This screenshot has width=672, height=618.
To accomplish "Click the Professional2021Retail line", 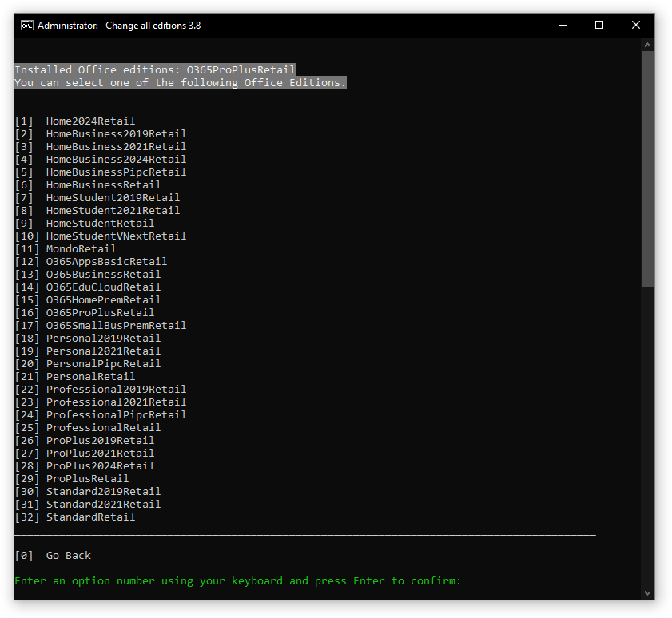I will tap(116, 402).
